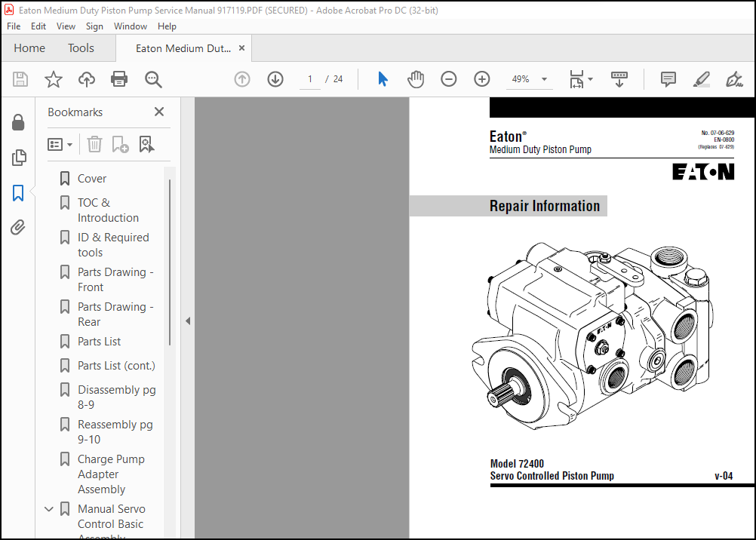Go to ID & Required tools bookmark
The height and width of the screenshot is (540, 756).
(113, 245)
